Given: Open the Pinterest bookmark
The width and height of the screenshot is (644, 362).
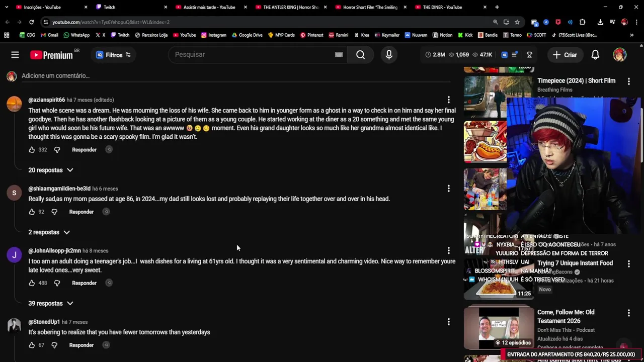Looking at the screenshot, I should pyautogui.click(x=311, y=35).
